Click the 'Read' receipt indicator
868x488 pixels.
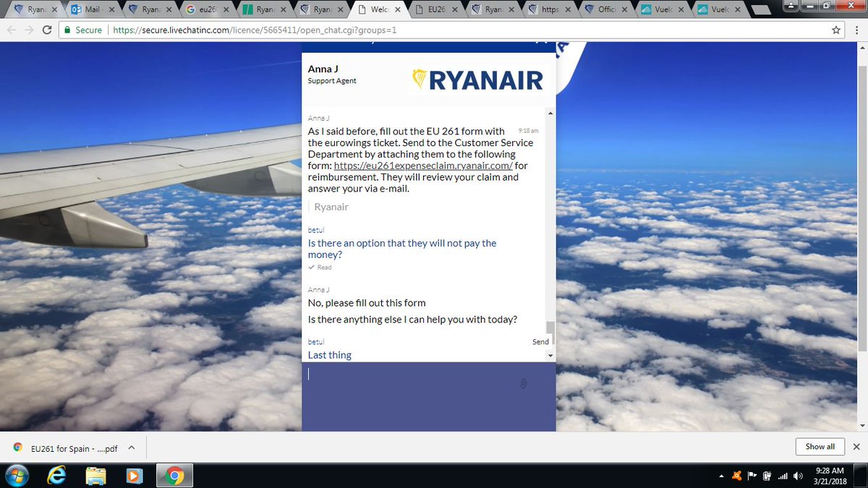[x=320, y=267]
